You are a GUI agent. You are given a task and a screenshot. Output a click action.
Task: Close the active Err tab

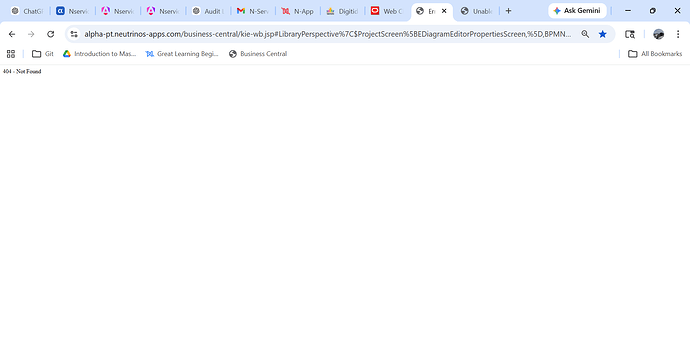coord(444,11)
